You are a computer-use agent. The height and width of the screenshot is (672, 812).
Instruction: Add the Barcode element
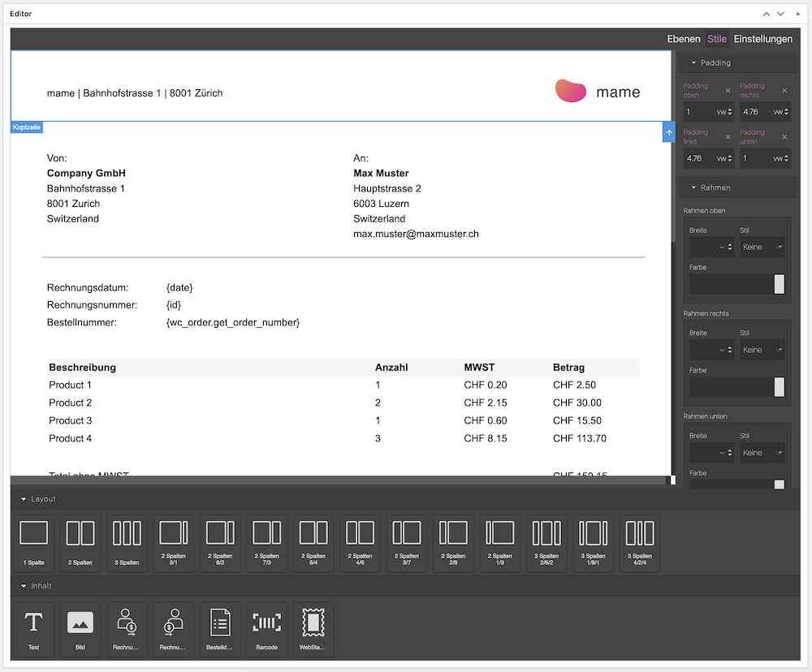coord(266,625)
